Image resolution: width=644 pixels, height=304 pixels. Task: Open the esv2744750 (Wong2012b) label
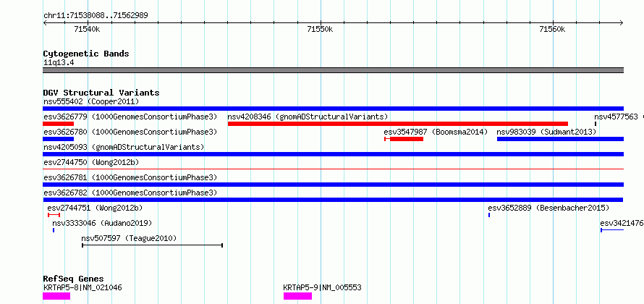[91, 162]
